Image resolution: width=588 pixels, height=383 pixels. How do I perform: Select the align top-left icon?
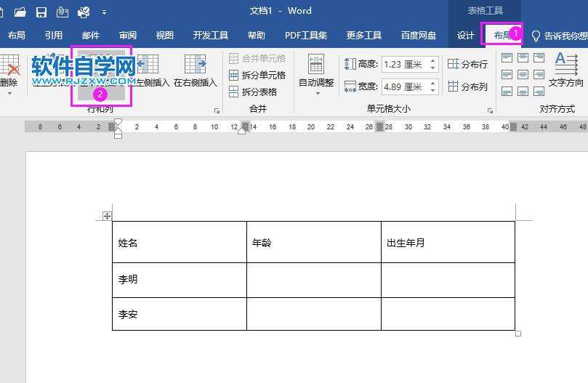(507, 57)
